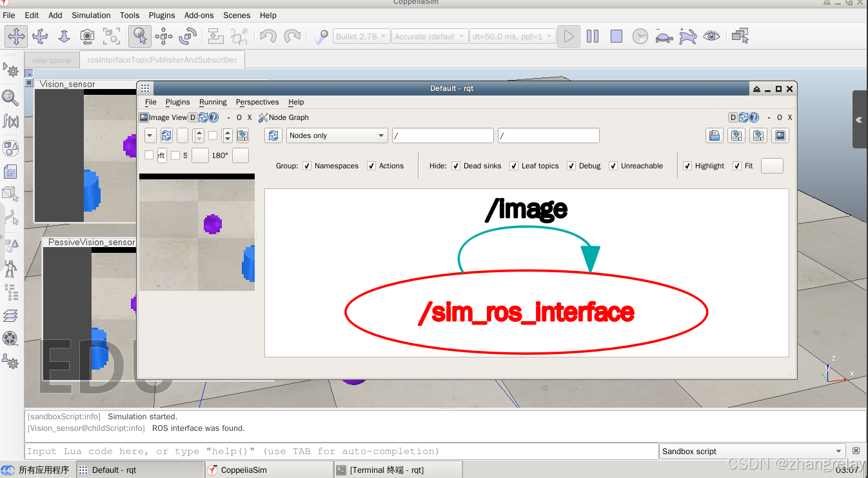This screenshot has height=478, width=868.
Task: Open the dt=50.0 ms time step dropdown
Action: coord(513,36)
